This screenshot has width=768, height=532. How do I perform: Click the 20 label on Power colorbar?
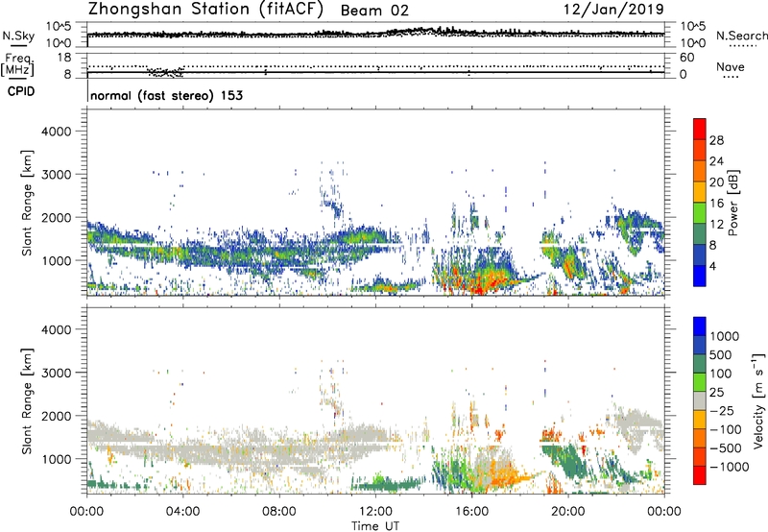[x=716, y=182]
